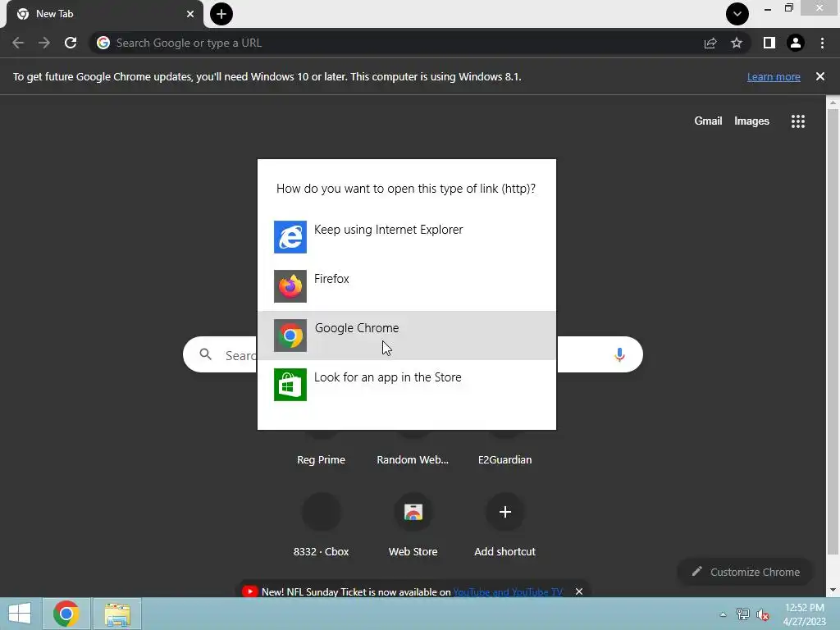The height and width of the screenshot is (630, 840).
Task: Open Chrome's three-dot menu
Action: pos(822,43)
